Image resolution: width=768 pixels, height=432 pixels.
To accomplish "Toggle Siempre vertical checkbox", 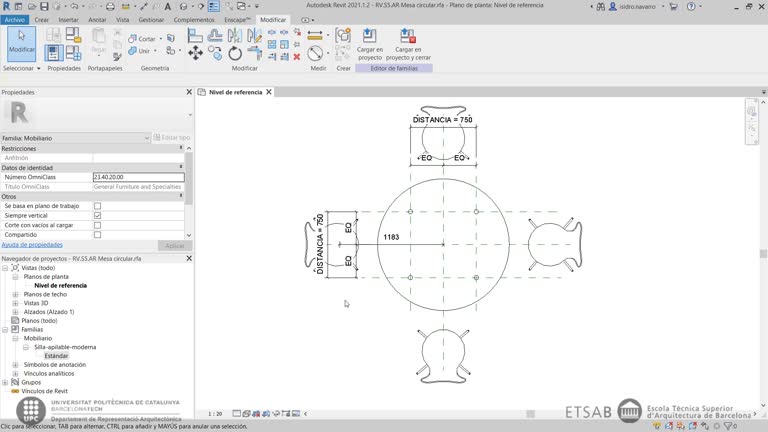I will tap(97, 215).
